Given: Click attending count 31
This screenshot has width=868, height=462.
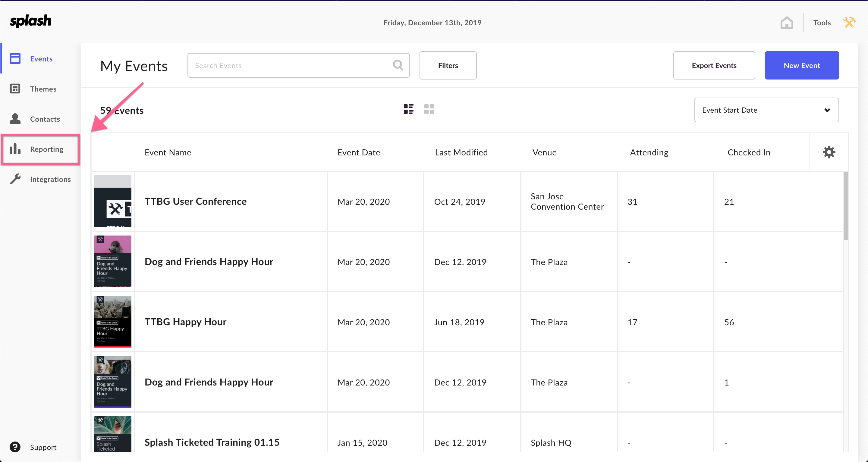Looking at the screenshot, I should point(632,202).
